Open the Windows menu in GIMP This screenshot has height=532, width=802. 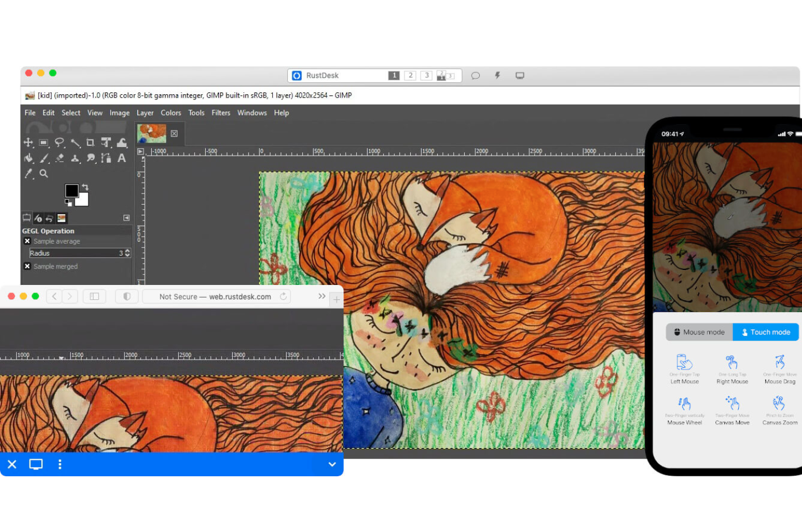pyautogui.click(x=252, y=113)
